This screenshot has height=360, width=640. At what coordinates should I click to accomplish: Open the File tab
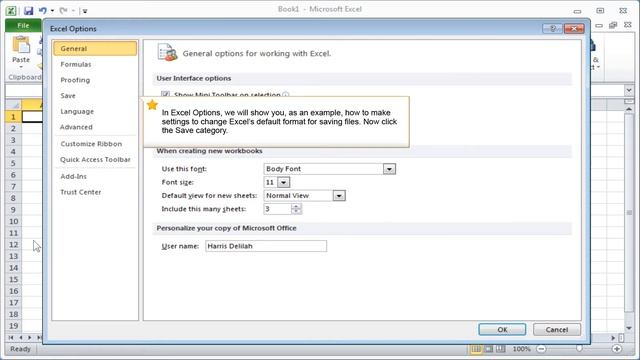click(23, 25)
